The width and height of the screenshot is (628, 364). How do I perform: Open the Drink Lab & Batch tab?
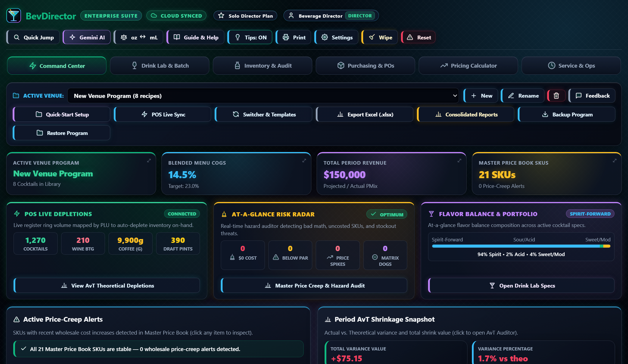[160, 66]
